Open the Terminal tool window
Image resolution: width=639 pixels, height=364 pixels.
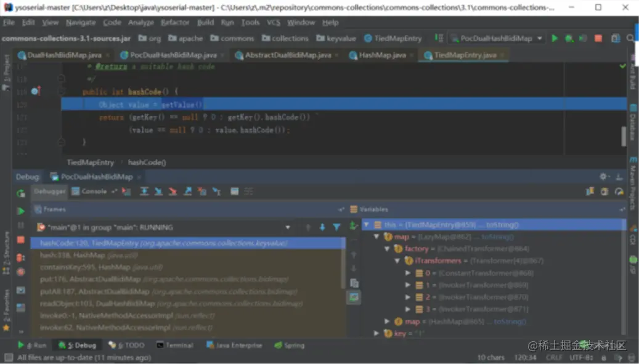coord(175,346)
